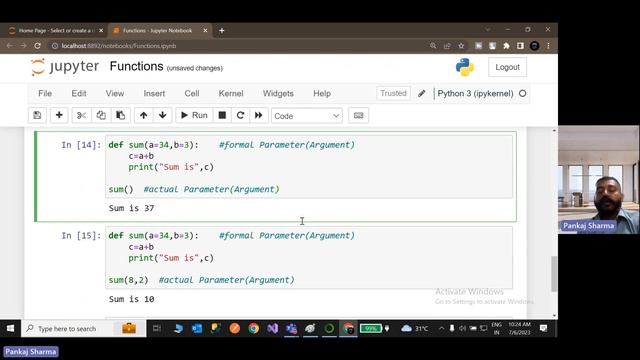Viewport: 640px width, 360px height.
Task: Open the File menu
Action: click(45, 93)
